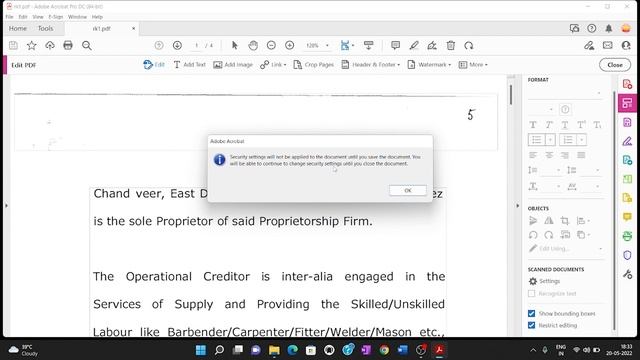Open scanned documents Settings
Screen dimensions: 640x360
(544, 281)
